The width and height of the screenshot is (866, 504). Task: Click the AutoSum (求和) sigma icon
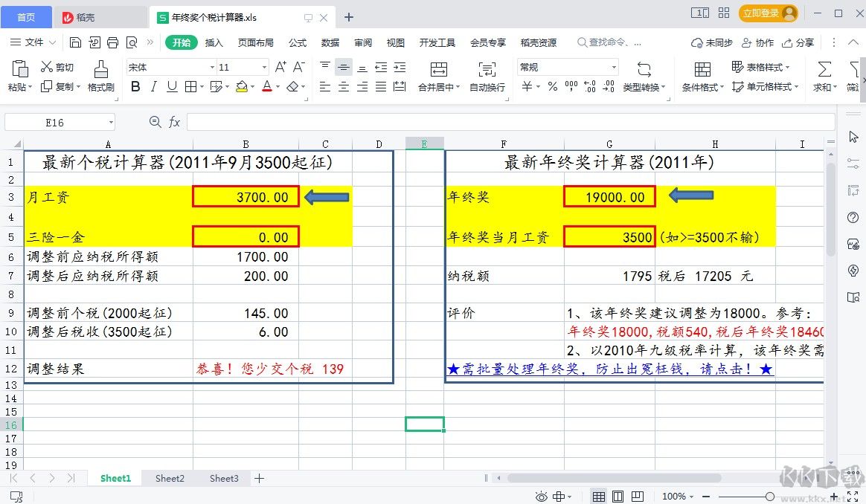tap(824, 70)
